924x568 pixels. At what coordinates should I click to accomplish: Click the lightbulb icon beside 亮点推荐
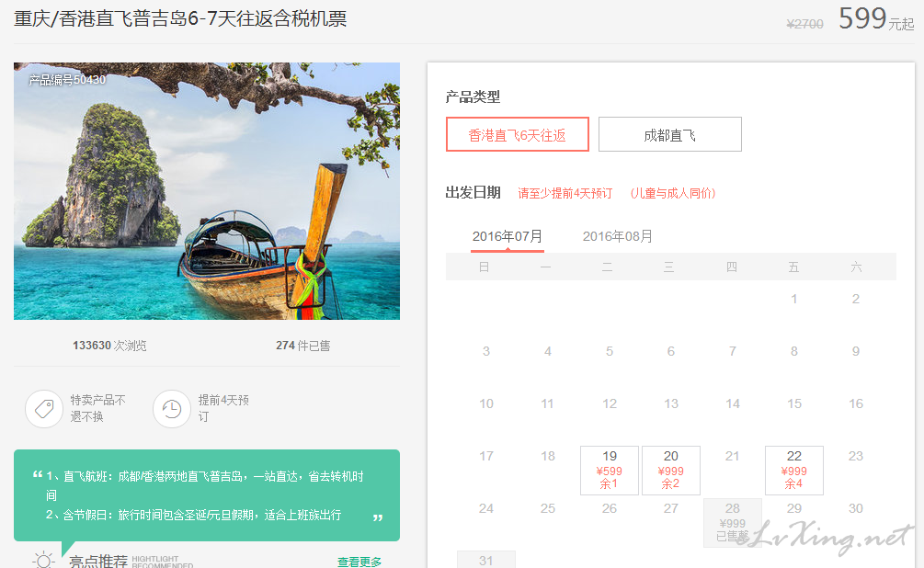coord(43,560)
